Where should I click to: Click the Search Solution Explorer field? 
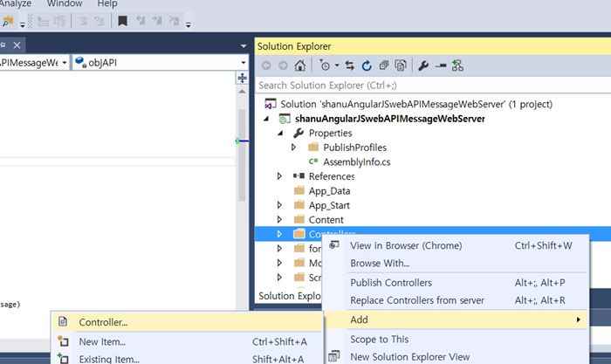click(x=433, y=85)
